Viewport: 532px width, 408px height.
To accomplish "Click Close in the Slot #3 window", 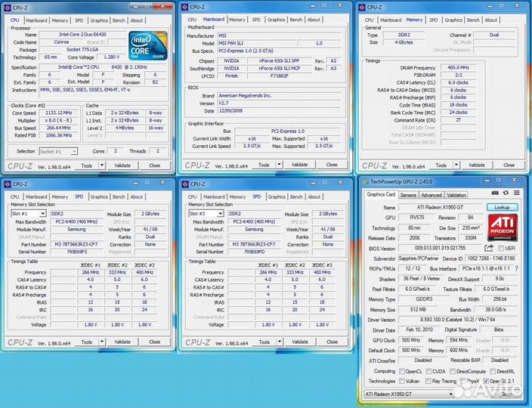I will 332,342.
